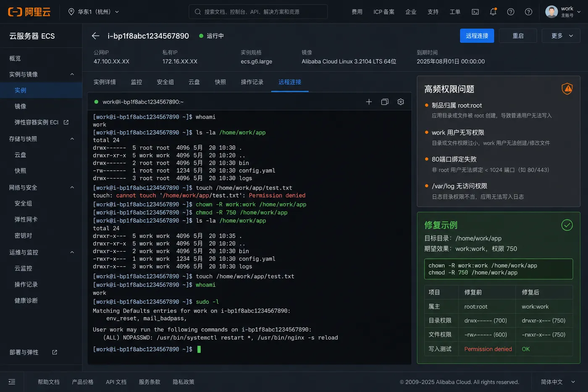Open 概览 in the sidebar
This screenshot has height=392, width=588.
(15, 58)
